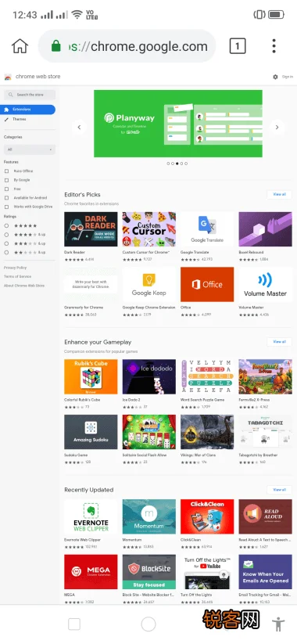Open BlockSite website blocker tile
The width and height of the screenshot is (297, 644).
click(x=149, y=572)
